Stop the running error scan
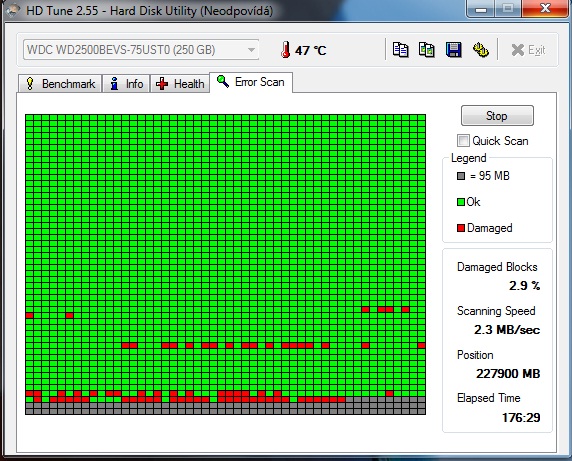572x461 pixels. (x=497, y=116)
